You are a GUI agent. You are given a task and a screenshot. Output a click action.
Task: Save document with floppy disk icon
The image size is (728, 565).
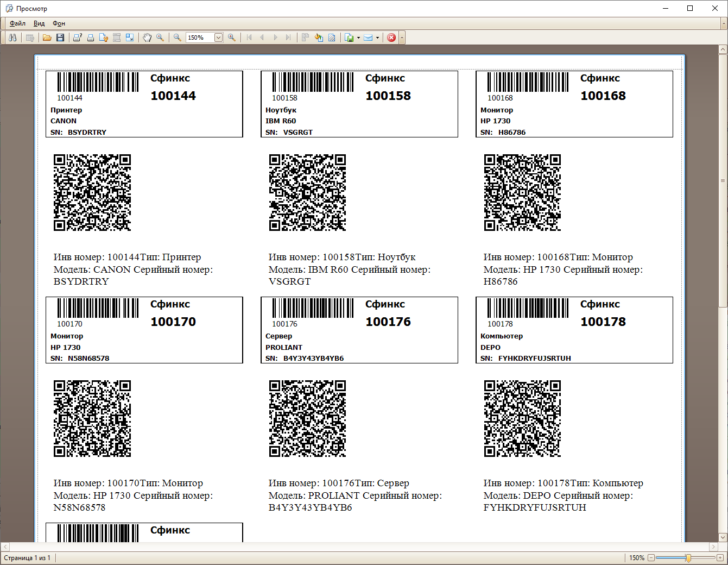[x=60, y=37]
